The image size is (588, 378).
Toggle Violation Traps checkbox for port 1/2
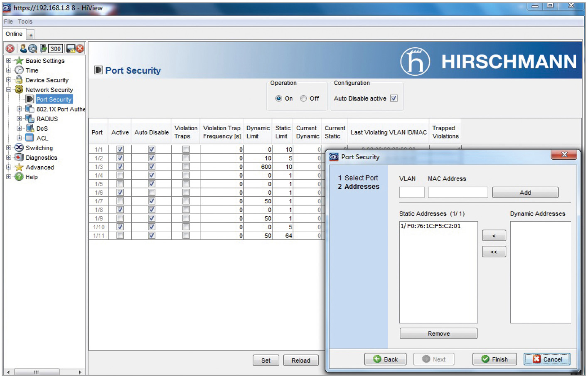click(x=186, y=158)
